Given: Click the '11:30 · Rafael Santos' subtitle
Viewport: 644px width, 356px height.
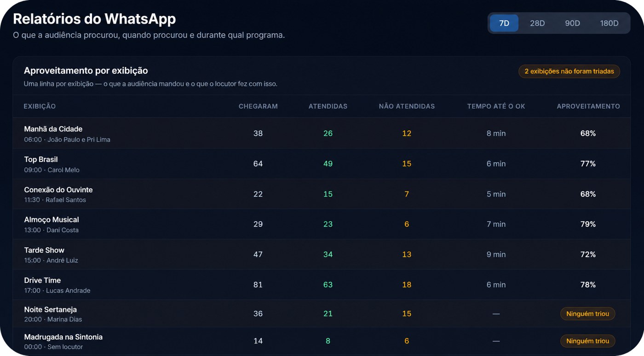Looking at the screenshot, I should pyautogui.click(x=55, y=200).
